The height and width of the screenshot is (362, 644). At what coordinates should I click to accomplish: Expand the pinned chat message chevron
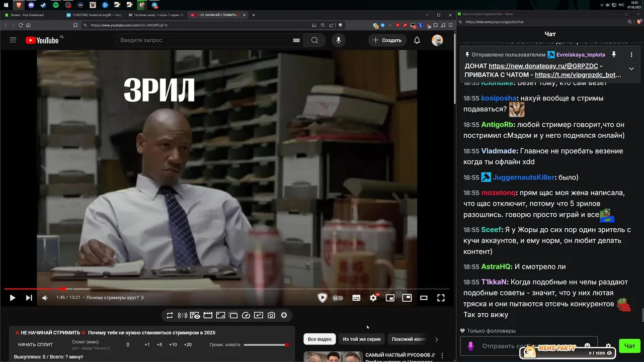[631, 69]
